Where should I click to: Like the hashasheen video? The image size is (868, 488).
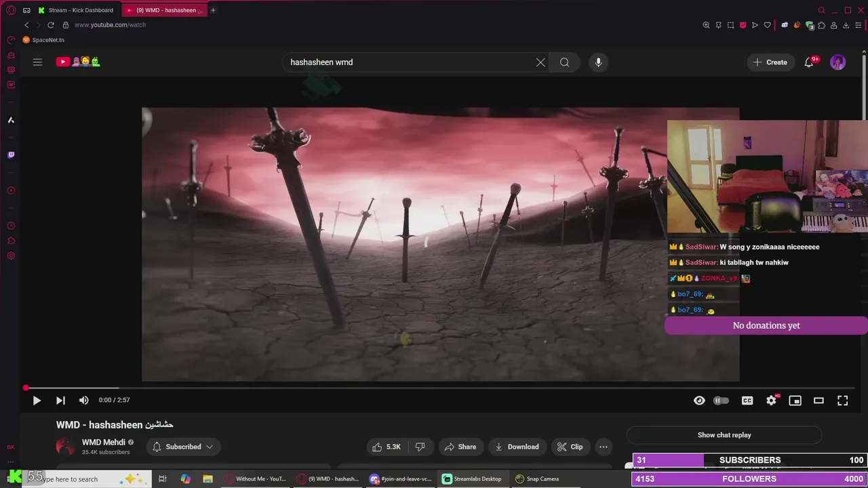pyautogui.click(x=387, y=447)
